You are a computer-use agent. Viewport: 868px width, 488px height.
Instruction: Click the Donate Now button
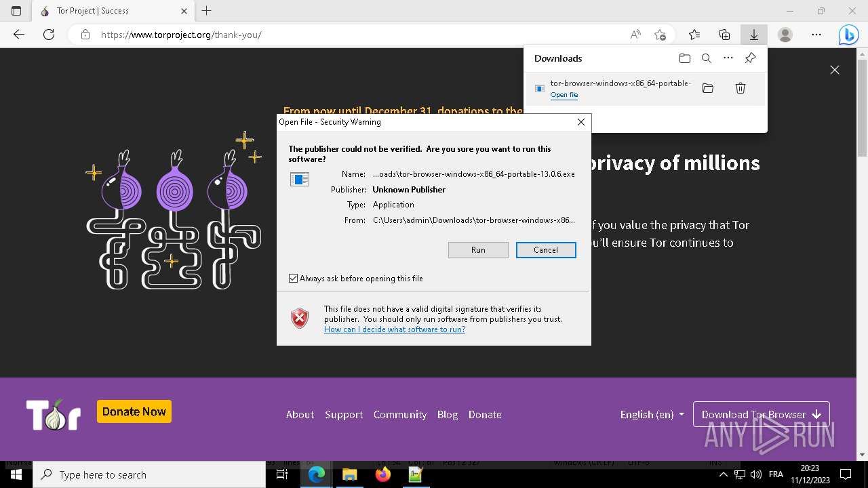[x=134, y=411]
